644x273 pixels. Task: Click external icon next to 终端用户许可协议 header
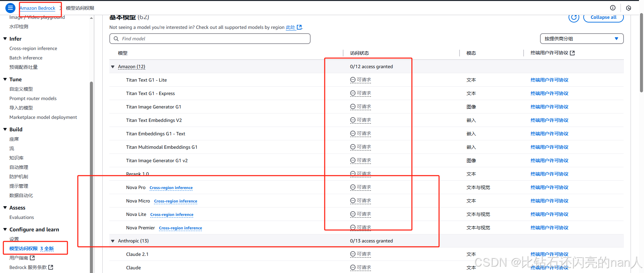[x=572, y=53]
